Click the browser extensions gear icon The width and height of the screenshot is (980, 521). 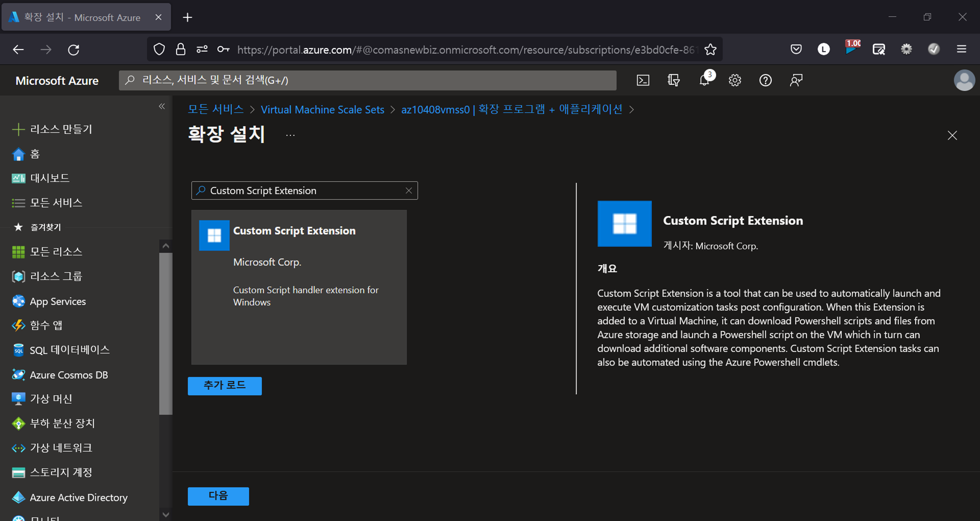tap(906, 49)
